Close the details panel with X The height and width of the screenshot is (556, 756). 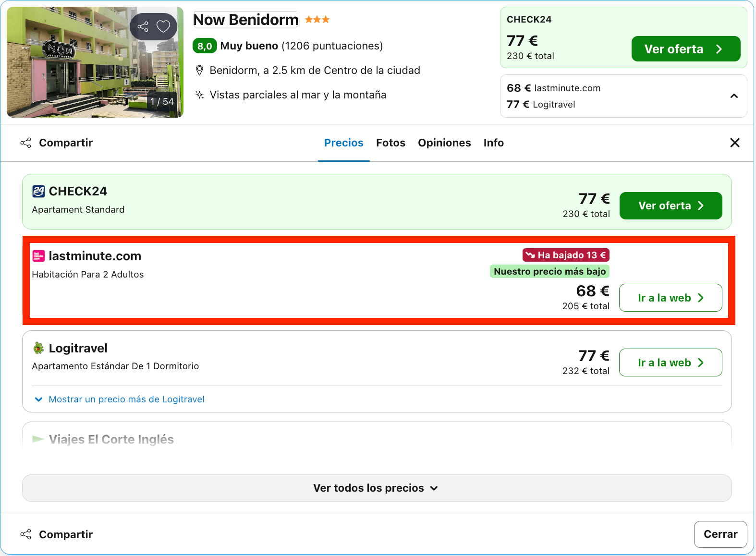[734, 143]
